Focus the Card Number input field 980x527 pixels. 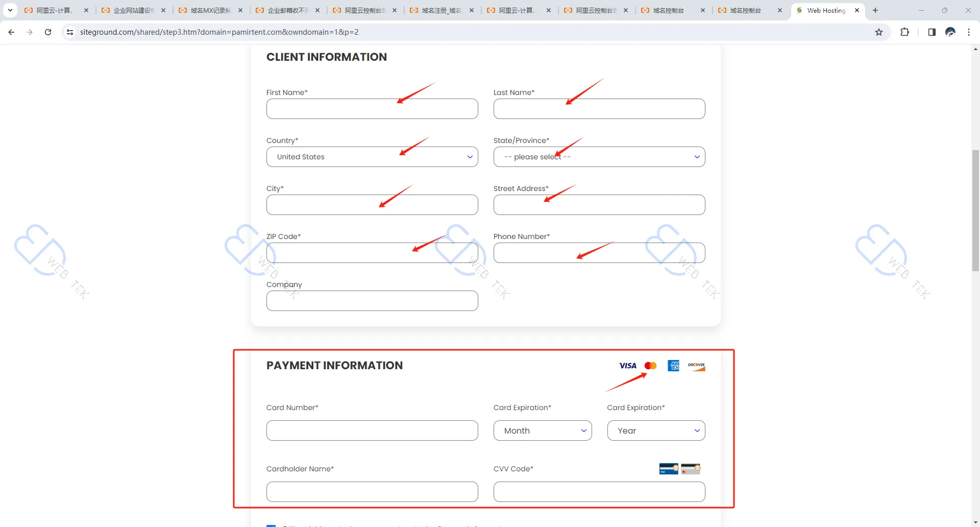(372, 430)
